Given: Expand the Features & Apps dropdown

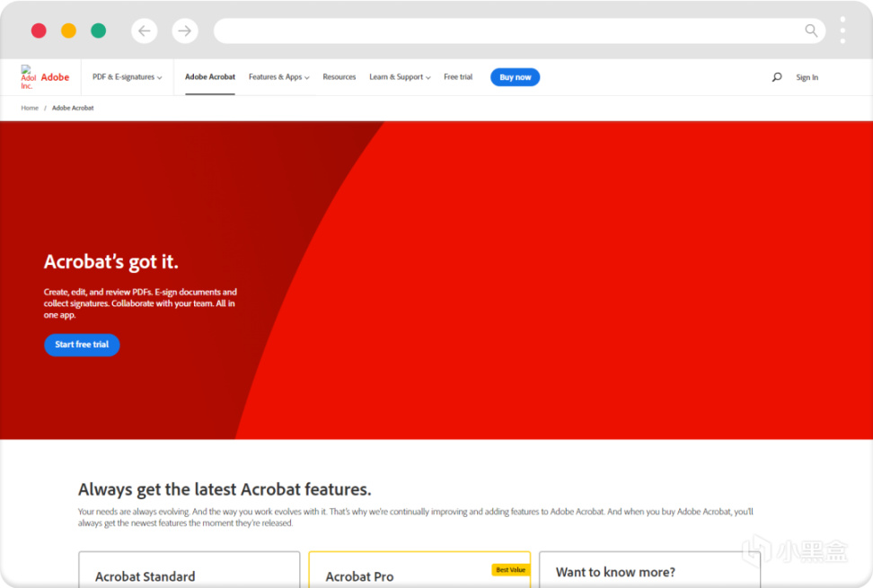Looking at the screenshot, I should coord(279,77).
